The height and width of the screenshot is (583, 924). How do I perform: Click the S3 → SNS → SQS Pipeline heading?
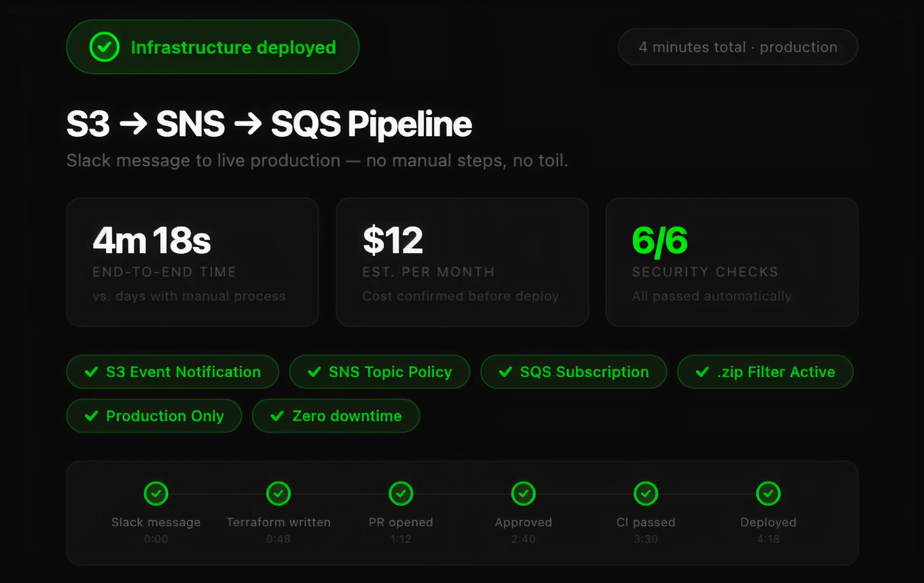point(269,124)
